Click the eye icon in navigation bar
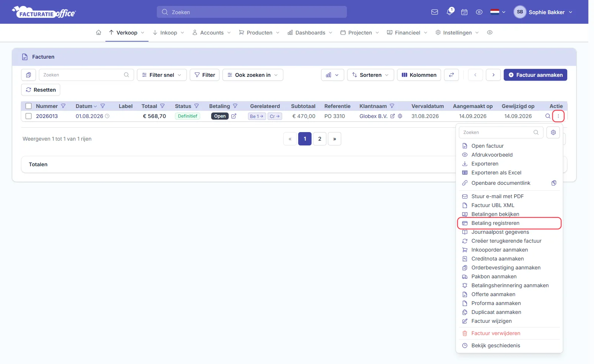 [x=490, y=33]
